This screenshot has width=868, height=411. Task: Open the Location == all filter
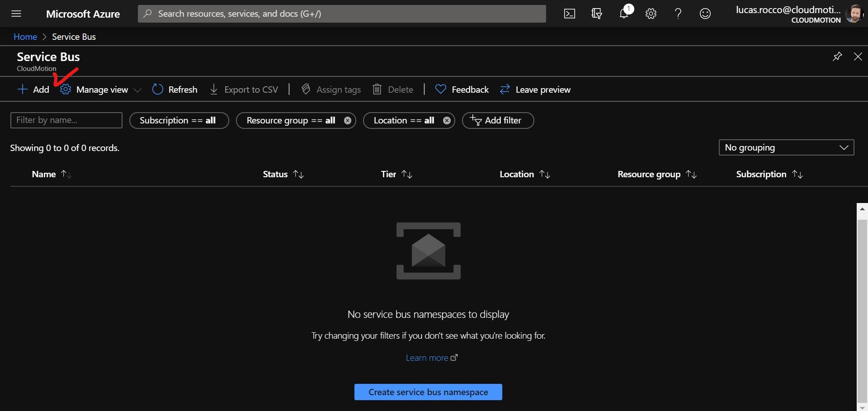pyautogui.click(x=403, y=120)
